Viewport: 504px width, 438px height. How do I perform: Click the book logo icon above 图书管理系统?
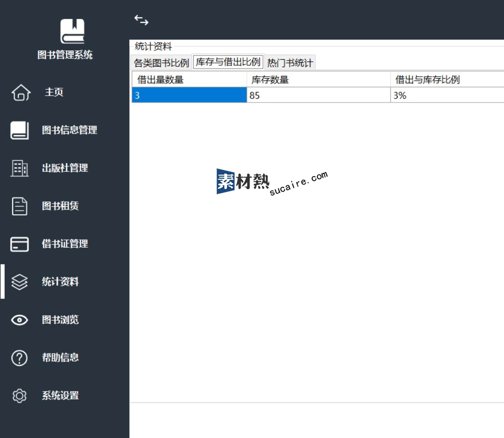[72, 31]
